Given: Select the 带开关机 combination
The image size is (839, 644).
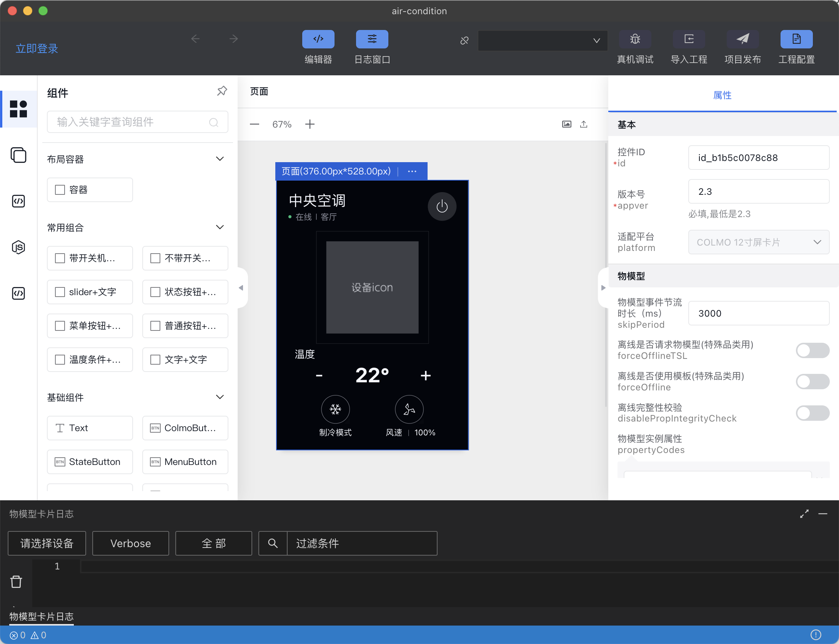Looking at the screenshot, I should click(x=90, y=258).
